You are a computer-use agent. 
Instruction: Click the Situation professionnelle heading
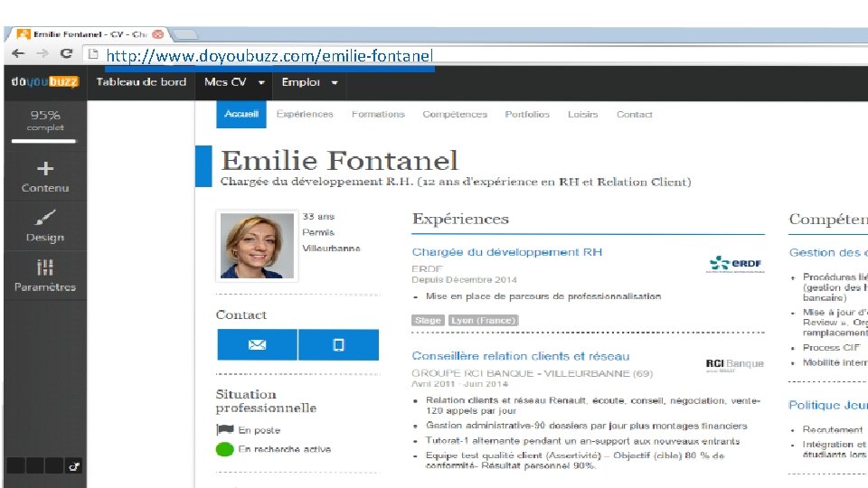point(266,401)
